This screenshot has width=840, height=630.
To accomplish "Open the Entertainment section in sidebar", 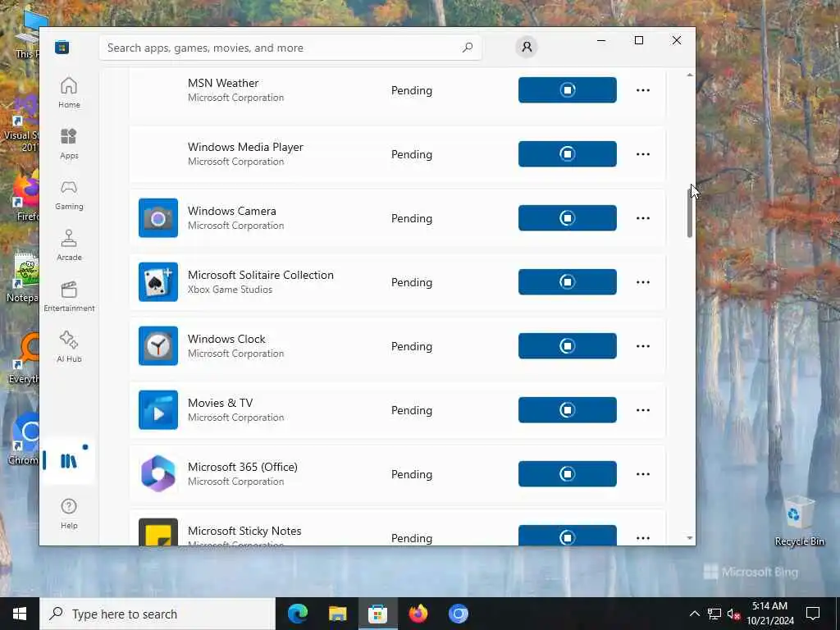I will [x=69, y=296].
